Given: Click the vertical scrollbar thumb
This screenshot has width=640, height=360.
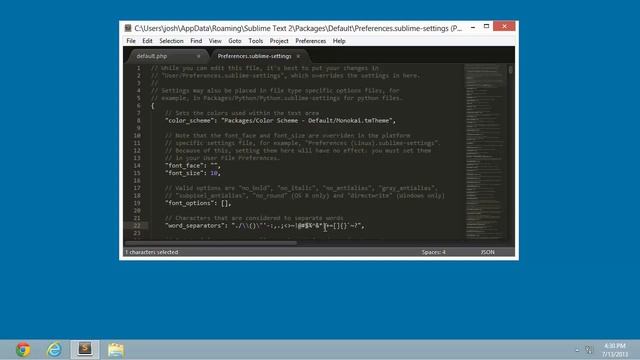Looking at the screenshot, I should click(x=510, y=70).
